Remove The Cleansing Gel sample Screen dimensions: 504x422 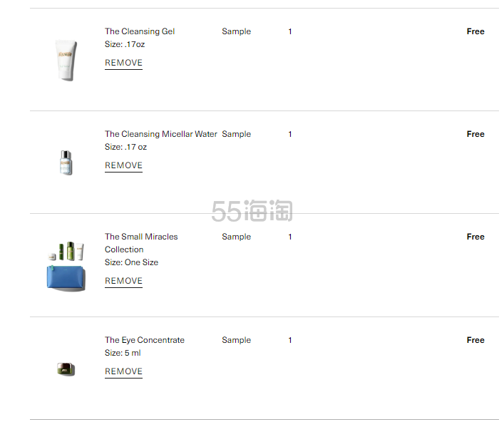point(123,63)
